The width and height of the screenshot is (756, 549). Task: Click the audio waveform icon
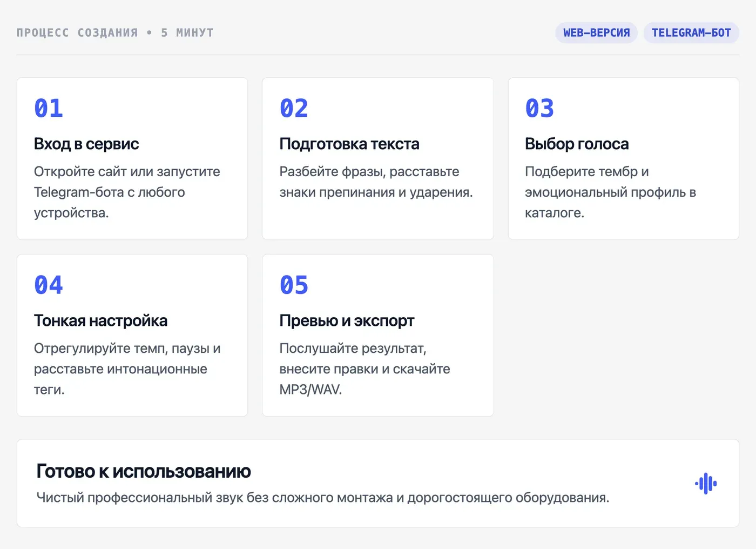click(706, 484)
